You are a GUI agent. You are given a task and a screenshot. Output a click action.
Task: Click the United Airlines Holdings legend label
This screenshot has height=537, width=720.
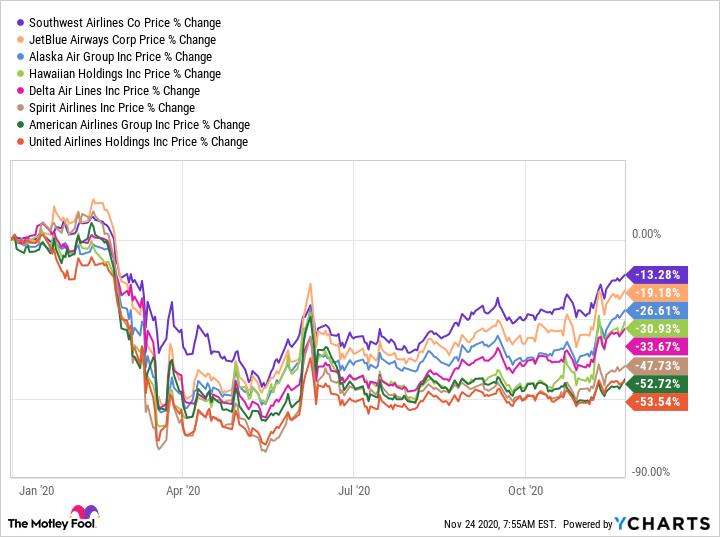(x=138, y=141)
